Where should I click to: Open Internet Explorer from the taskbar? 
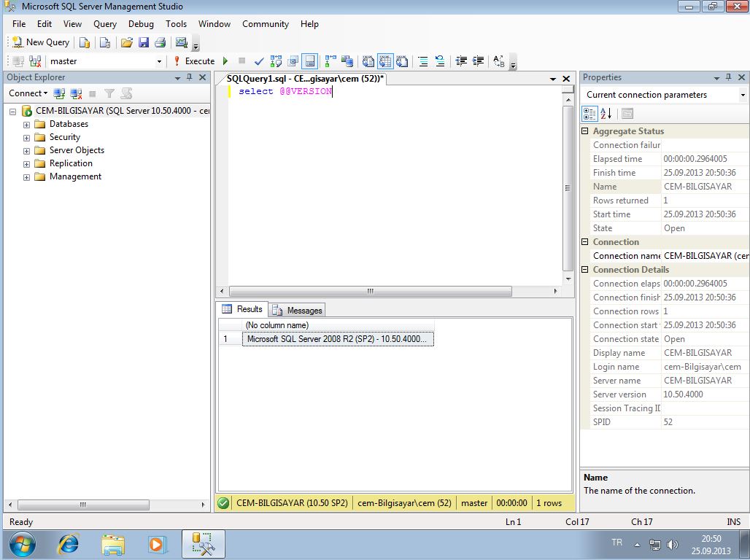pos(69,545)
